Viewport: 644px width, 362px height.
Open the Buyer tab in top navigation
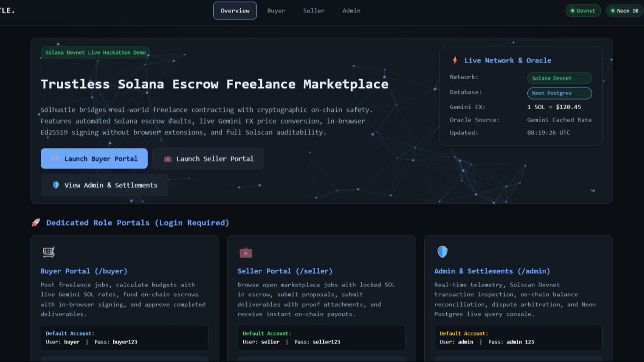(x=276, y=11)
